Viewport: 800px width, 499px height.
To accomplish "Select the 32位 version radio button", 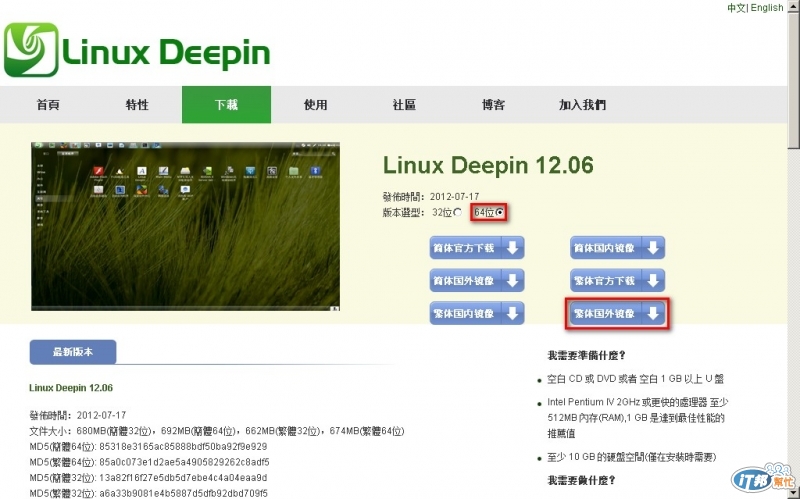I will tap(458, 212).
